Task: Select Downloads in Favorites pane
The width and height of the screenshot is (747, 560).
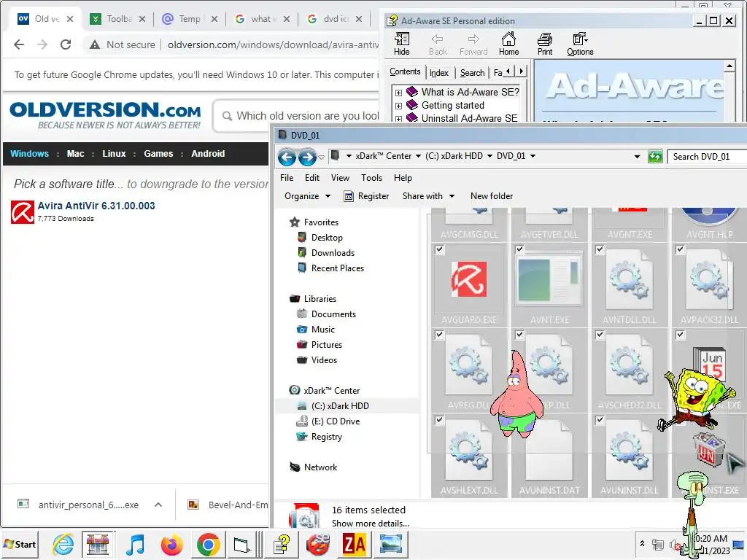Action: point(333,253)
